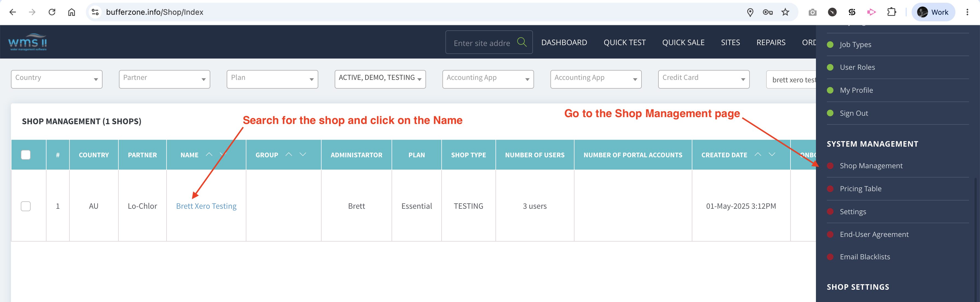The height and width of the screenshot is (302, 980).
Task: Click the browser home icon
Action: click(x=72, y=12)
